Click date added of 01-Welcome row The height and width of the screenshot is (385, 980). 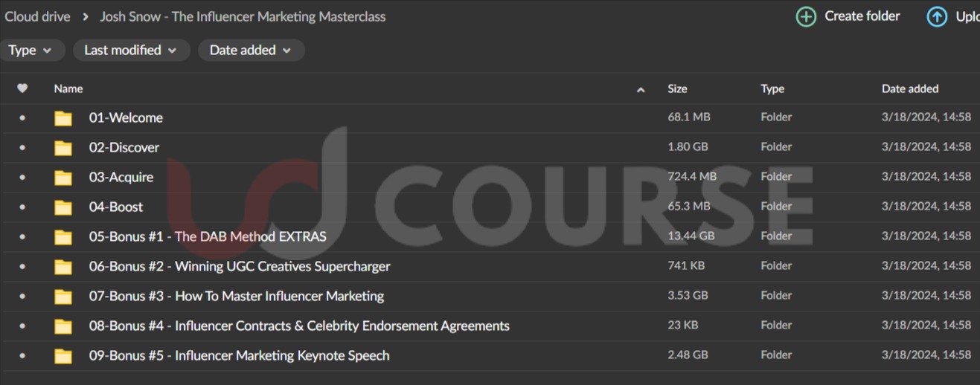pos(926,117)
